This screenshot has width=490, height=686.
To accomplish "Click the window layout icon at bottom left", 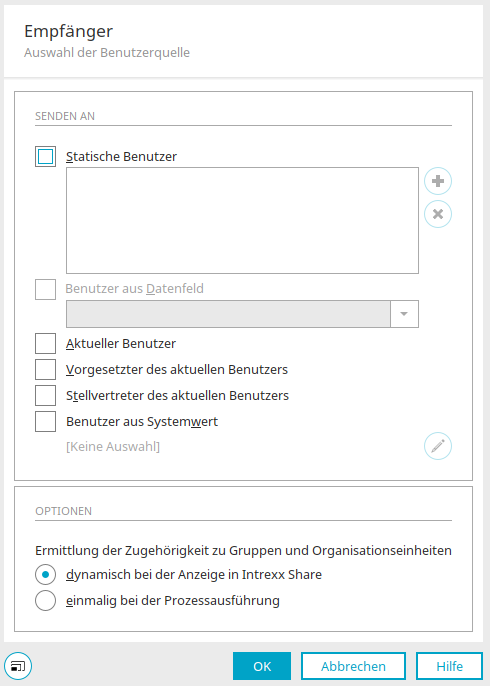I will pyautogui.click(x=18, y=666).
